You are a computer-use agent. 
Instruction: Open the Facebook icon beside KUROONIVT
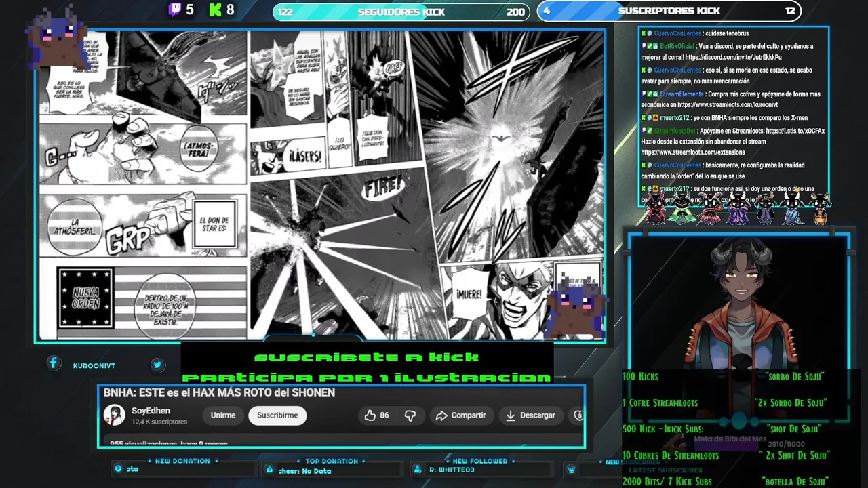point(54,363)
